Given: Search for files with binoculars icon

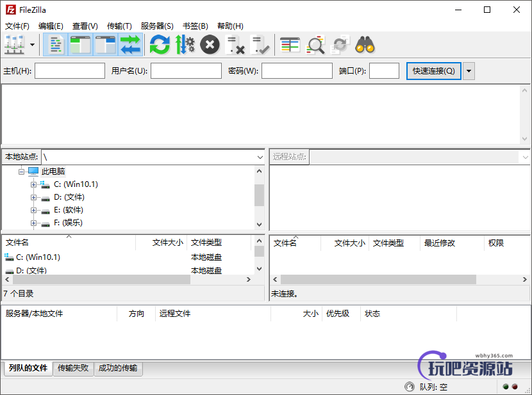Looking at the screenshot, I should 365,45.
